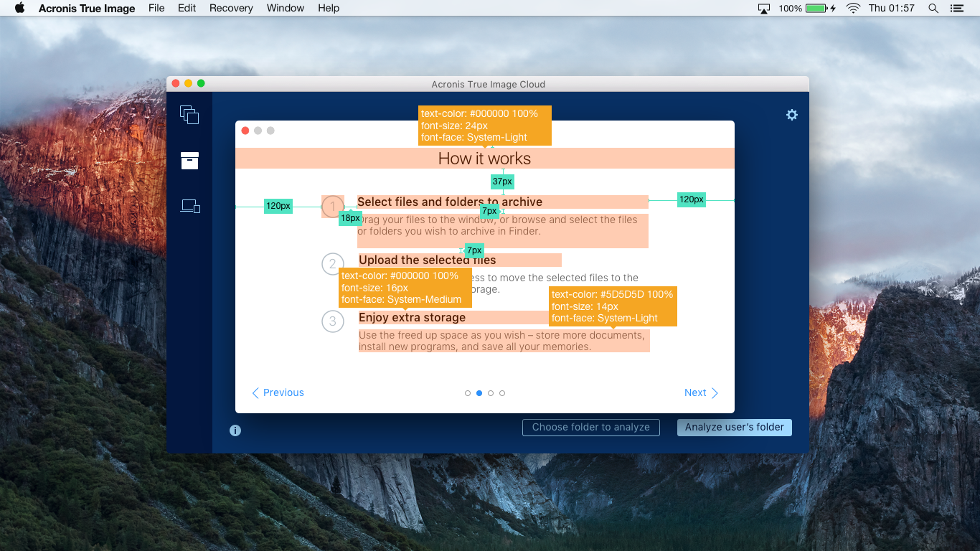Advance with the Next link
The image size is (980, 551).
pyautogui.click(x=701, y=392)
